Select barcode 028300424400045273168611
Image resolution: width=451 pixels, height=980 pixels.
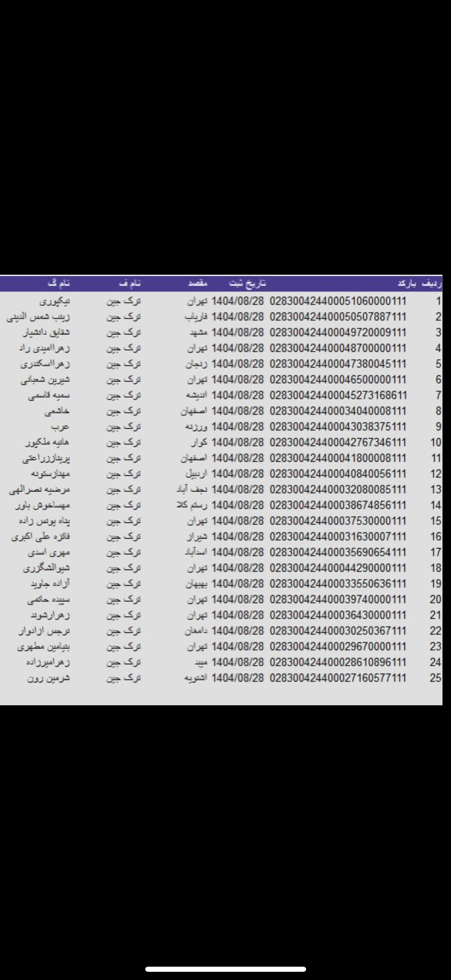pyautogui.click(x=338, y=395)
